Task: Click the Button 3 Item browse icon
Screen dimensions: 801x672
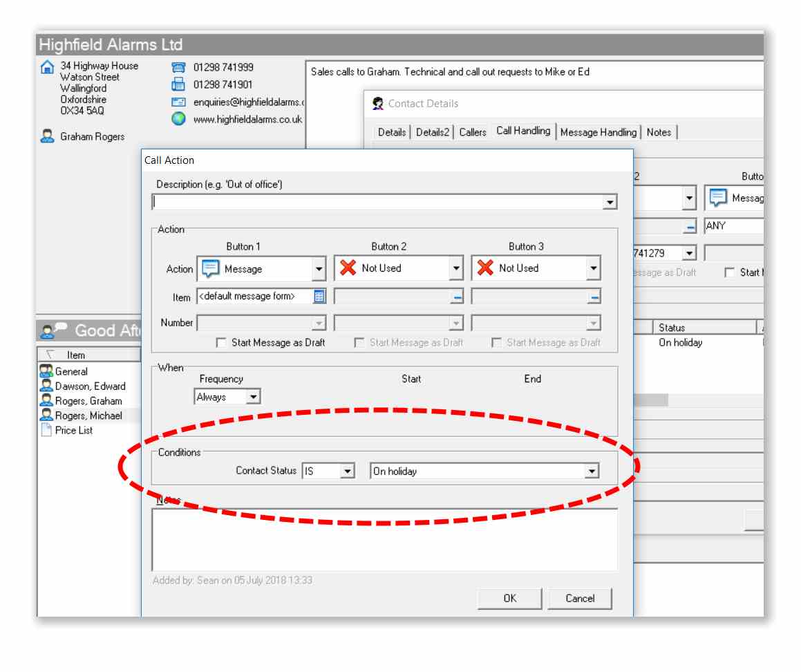Action: point(594,297)
